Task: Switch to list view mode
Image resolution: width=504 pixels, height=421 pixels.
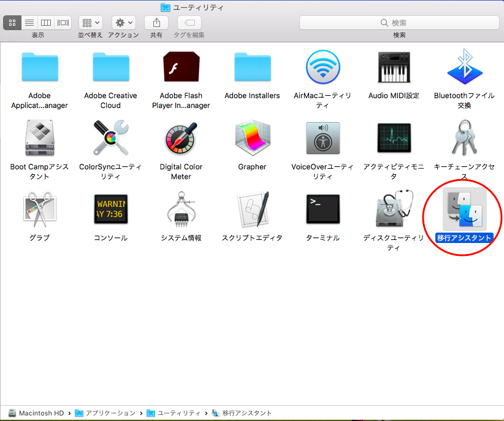Action: [x=29, y=23]
